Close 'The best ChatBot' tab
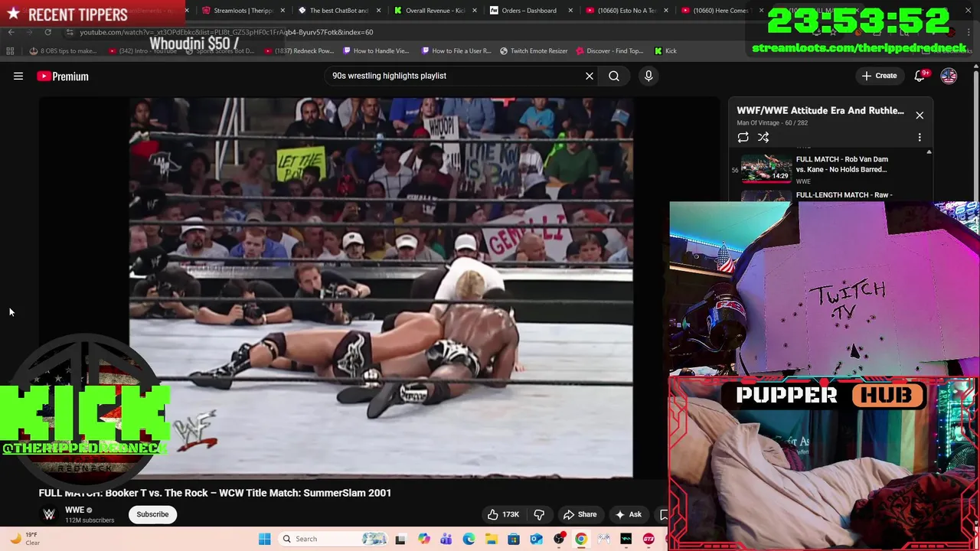This screenshot has width=980, height=551. point(378,11)
